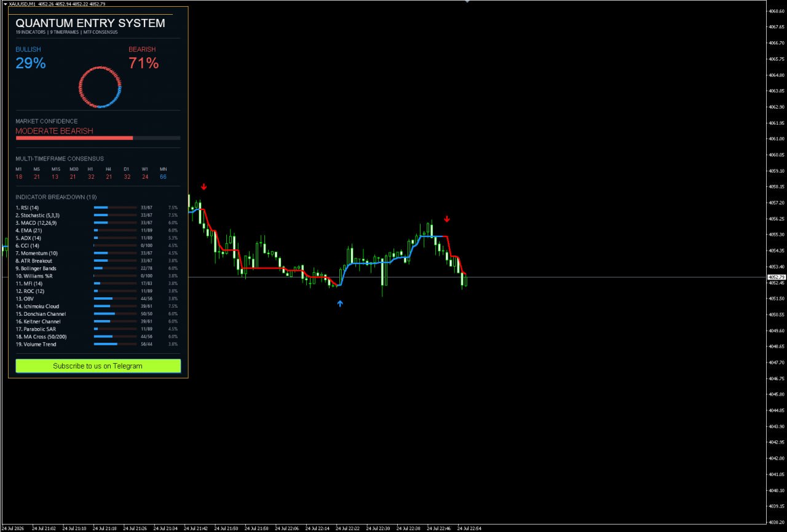Open the triangle menu beside XAUUSD,M1
This screenshot has height=532, width=787.
[x=6, y=4]
